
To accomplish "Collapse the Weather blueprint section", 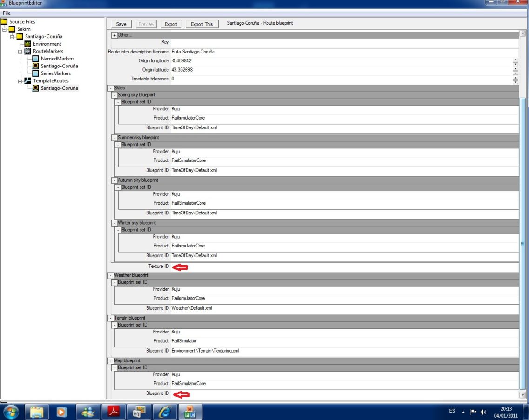I will coord(111,275).
